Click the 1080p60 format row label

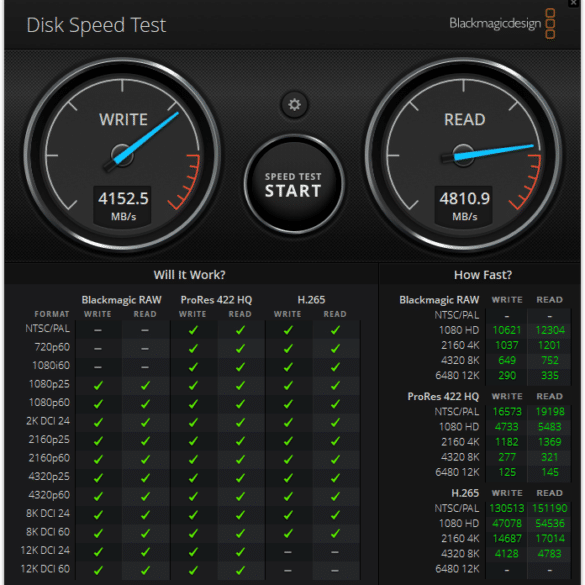coord(49,402)
